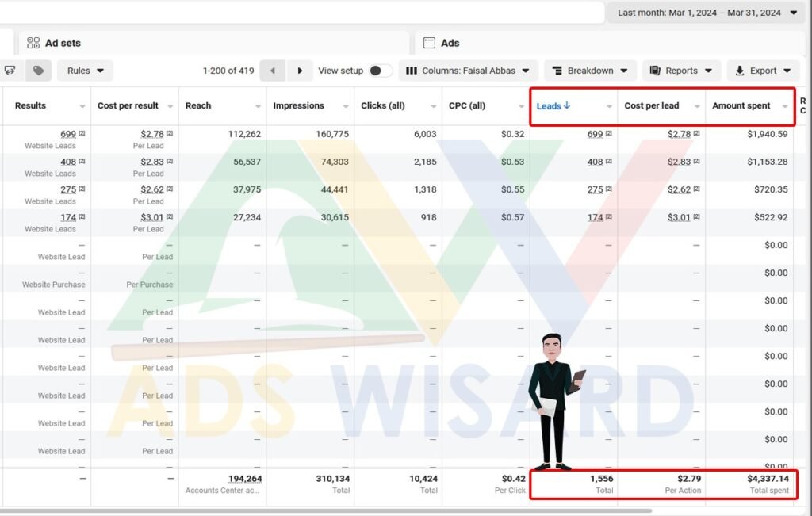Sort by the Results column header
The height and width of the screenshot is (516, 812).
point(30,105)
